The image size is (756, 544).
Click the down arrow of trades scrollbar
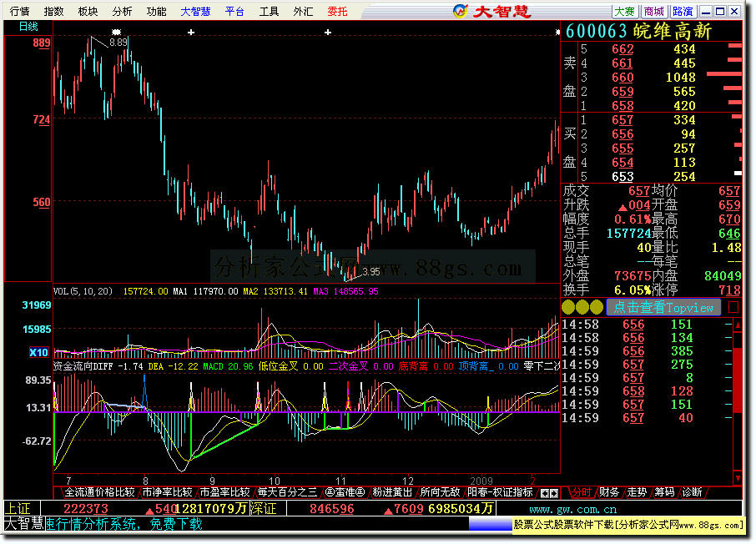[738, 478]
